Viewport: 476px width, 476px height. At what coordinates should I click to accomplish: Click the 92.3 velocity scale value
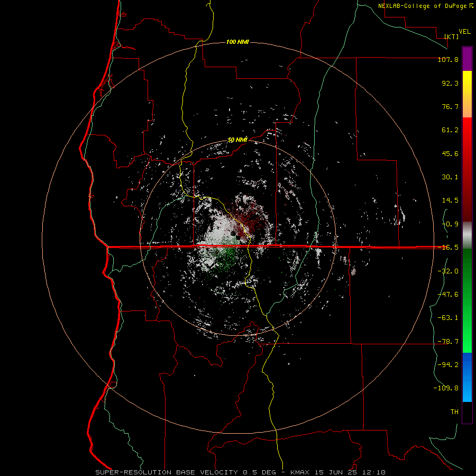450,83
